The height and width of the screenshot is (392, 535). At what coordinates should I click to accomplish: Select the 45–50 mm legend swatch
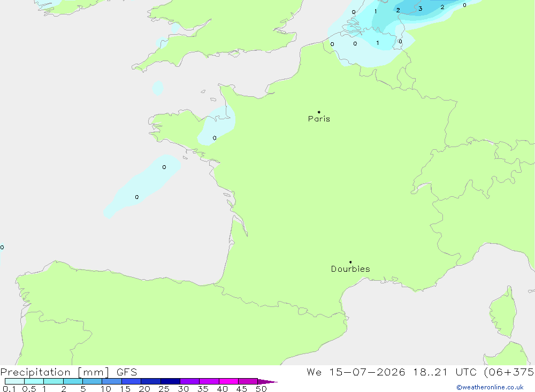pos(248,381)
